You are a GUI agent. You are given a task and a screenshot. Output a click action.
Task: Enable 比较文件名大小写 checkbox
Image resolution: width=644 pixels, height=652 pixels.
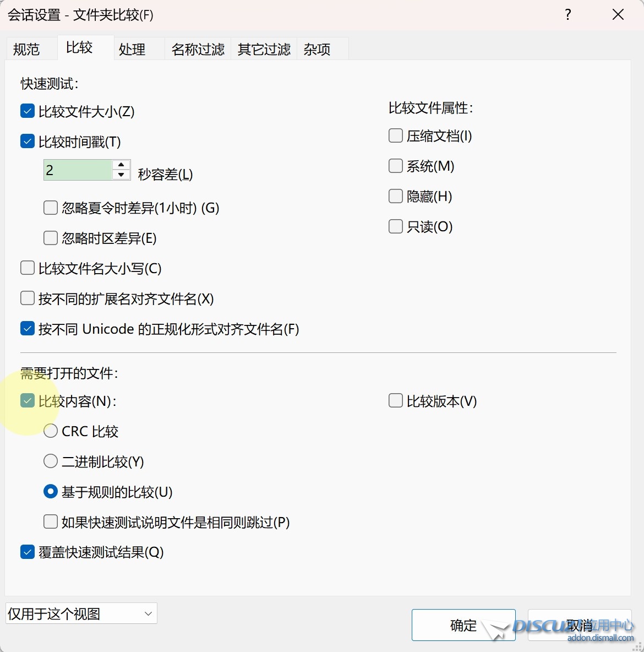pyautogui.click(x=28, y=268)
